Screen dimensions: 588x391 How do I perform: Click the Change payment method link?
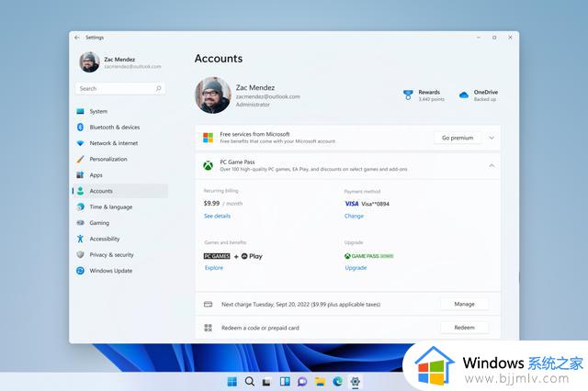(354, 216)
